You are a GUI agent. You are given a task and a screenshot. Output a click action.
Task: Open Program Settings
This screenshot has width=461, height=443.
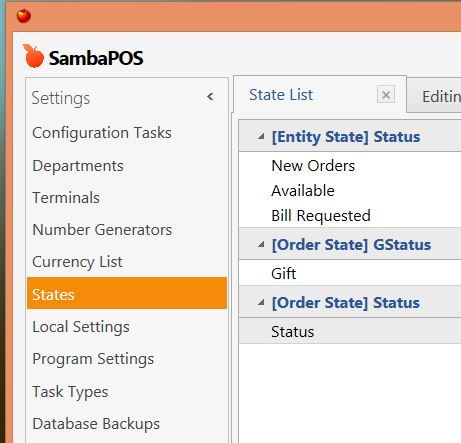tap(93, 359)
